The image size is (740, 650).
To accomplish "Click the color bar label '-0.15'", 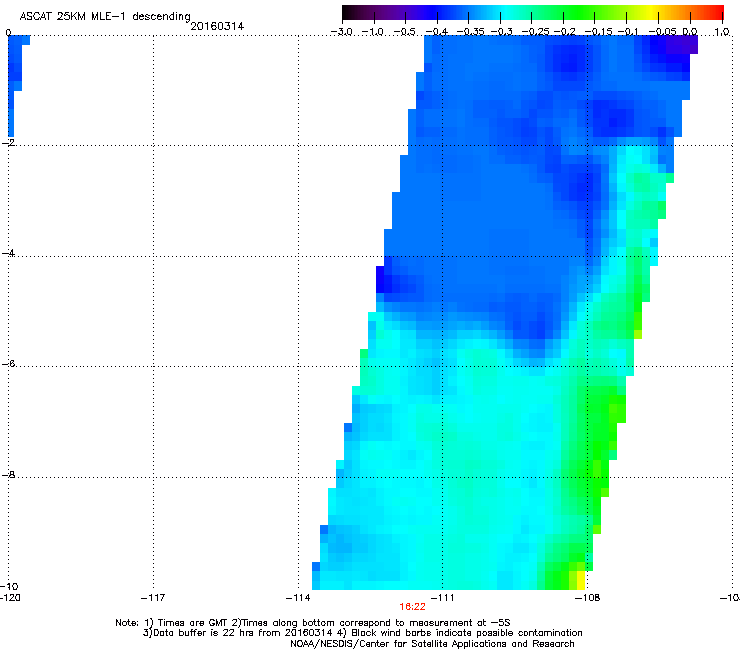I will 597,32.
